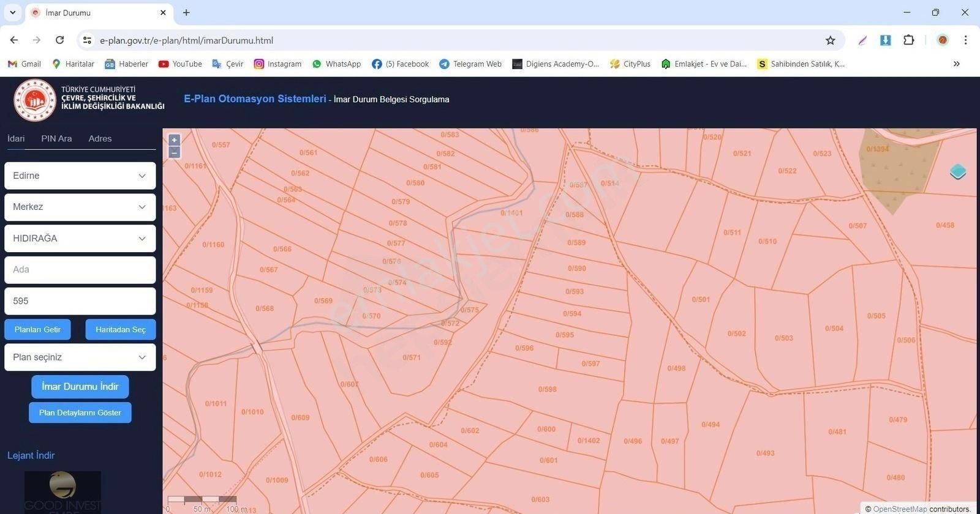The height and width of the screenshot is (514, 980).
Task: Open Telegram Web bookmark
Action: point(470,64)
